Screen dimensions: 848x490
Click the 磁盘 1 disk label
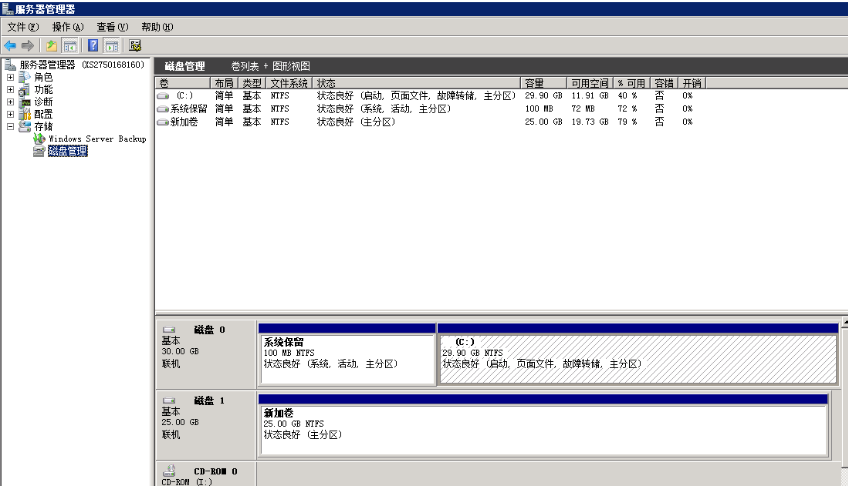click(209, 401)
